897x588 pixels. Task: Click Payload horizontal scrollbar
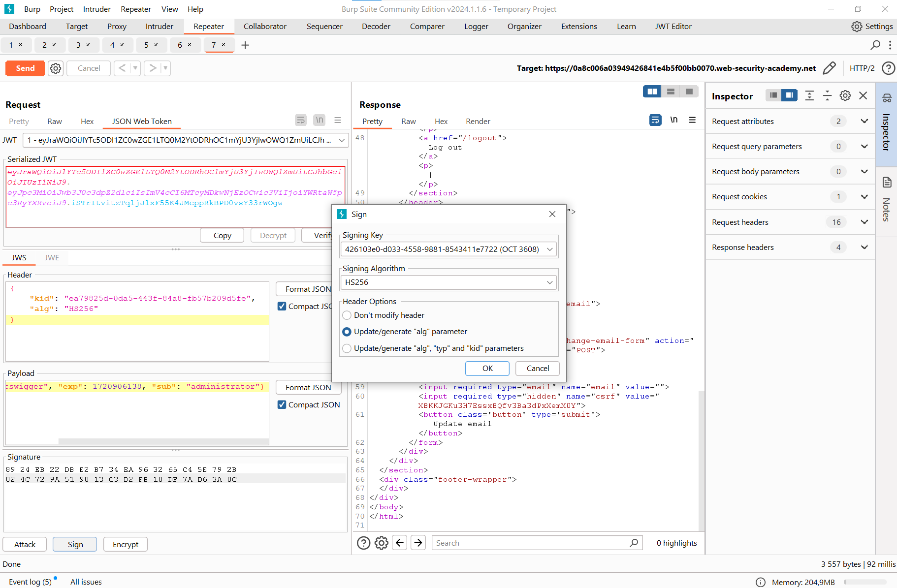tap(163, 441)
